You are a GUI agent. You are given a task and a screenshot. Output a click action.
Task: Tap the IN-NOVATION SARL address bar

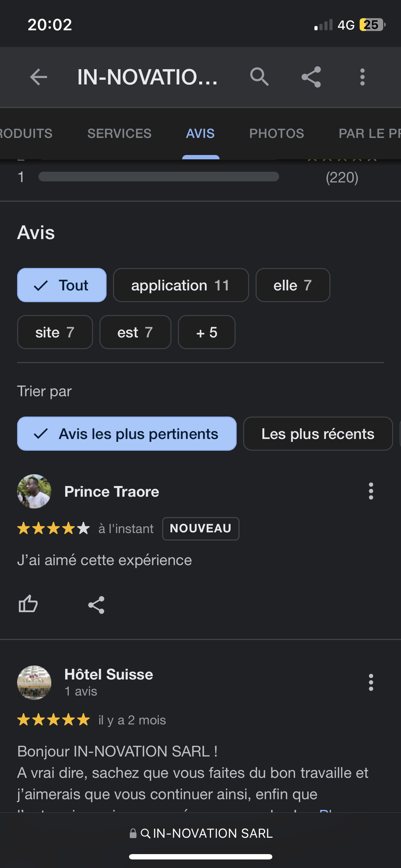[201, 833]
